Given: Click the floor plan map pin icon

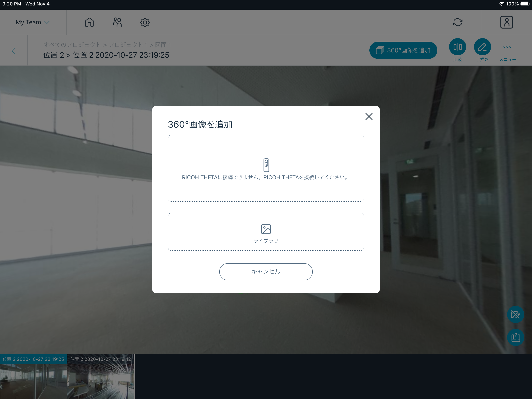Looking at the screenshot, I should click(515, 337).
